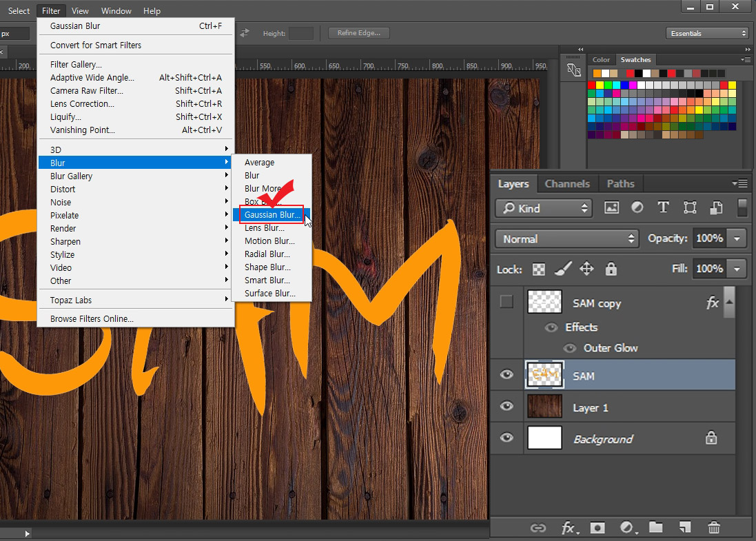Lock image pixels brush icon
This screenshot has width=756, height=541.
pos(562,269)
